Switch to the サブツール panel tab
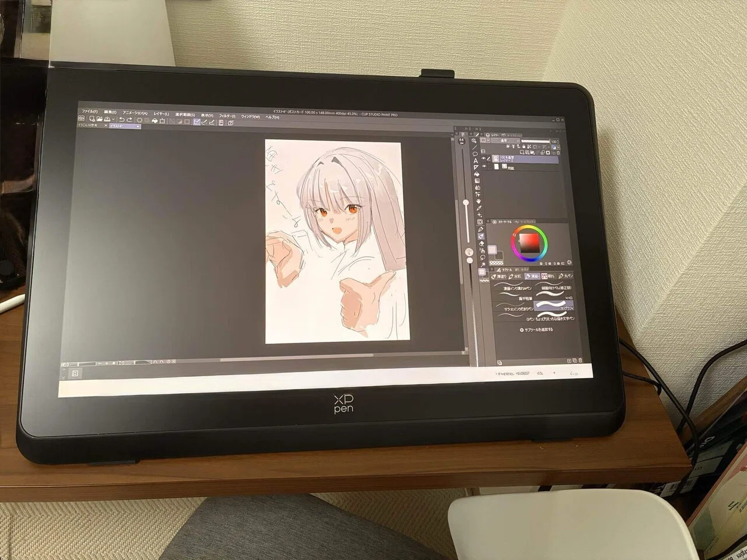This screenshot has height=560, width=747. [x=505, y=270]
